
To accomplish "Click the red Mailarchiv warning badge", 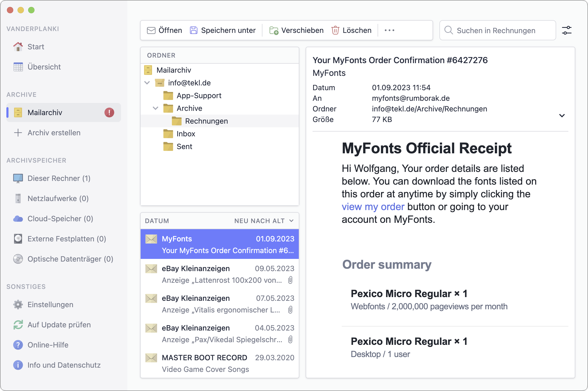I will point(109,112).
